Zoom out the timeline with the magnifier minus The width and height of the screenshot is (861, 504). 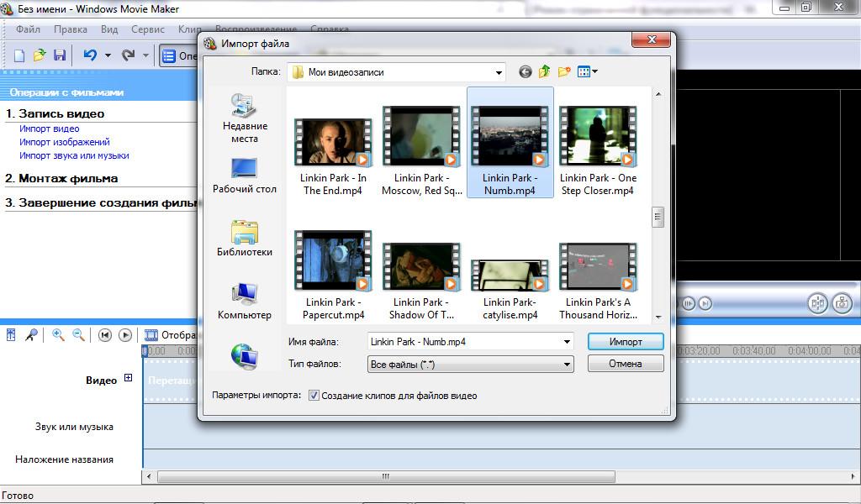coord(78,334)
